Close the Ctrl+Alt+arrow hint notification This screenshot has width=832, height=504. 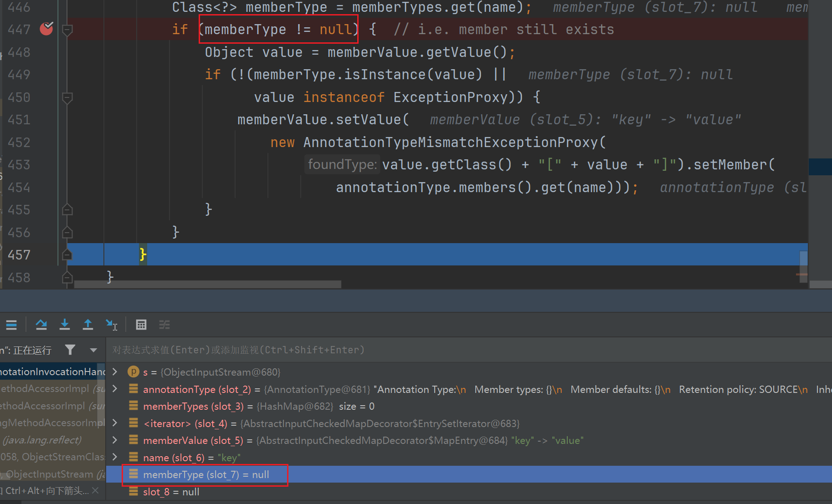pyautogui.click(x=95, y=490)
